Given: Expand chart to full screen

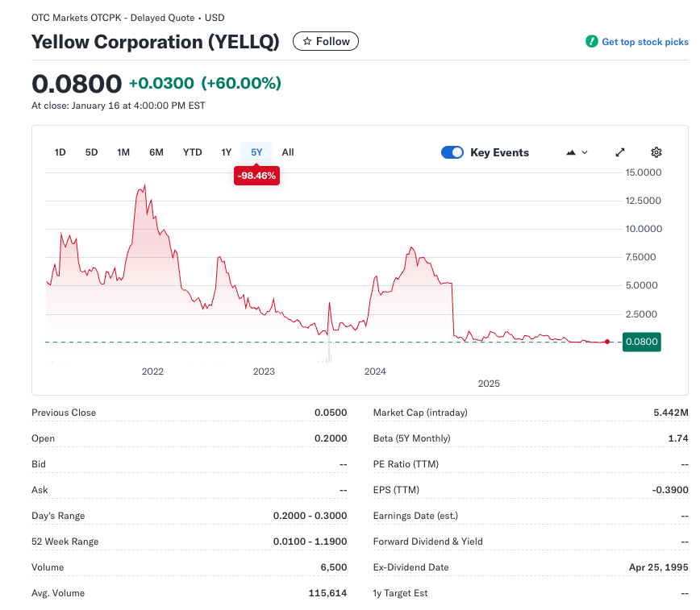Looking at the screenshot, I should coord(620,152).
